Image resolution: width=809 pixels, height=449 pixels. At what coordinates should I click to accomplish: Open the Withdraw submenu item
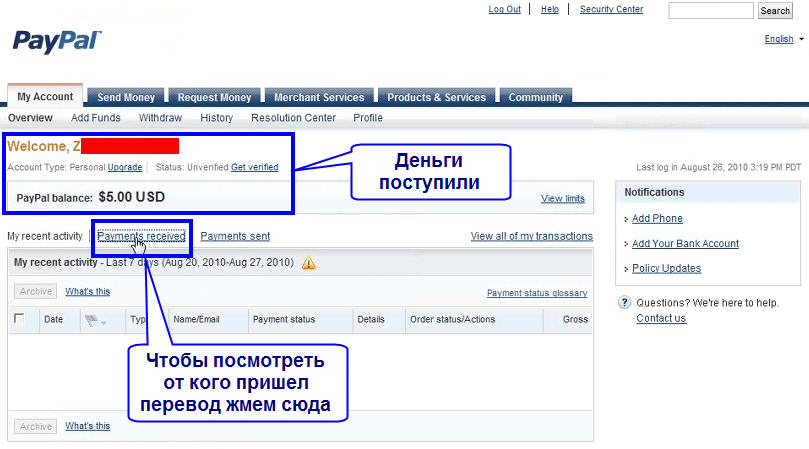click(x=160, y=118)
